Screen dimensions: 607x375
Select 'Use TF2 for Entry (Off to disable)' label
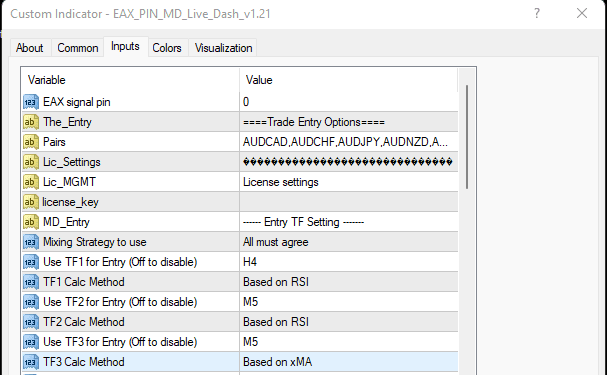(x=120, y=302)
